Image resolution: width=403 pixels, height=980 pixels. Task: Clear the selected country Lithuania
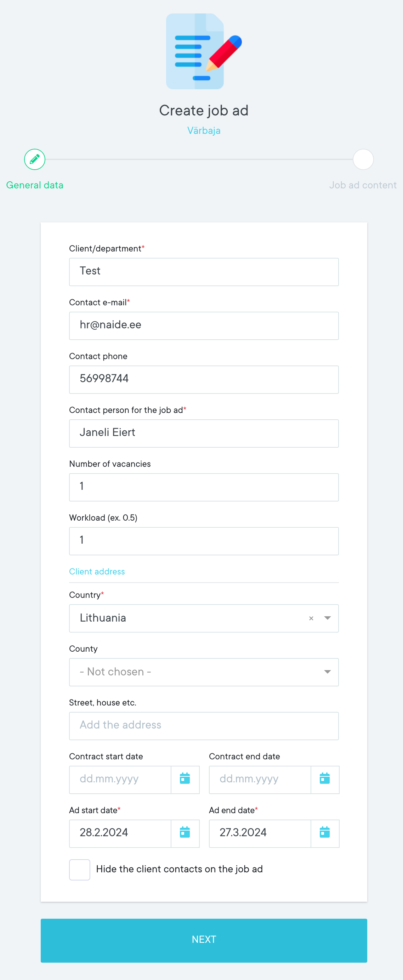(x=311, y=618)
